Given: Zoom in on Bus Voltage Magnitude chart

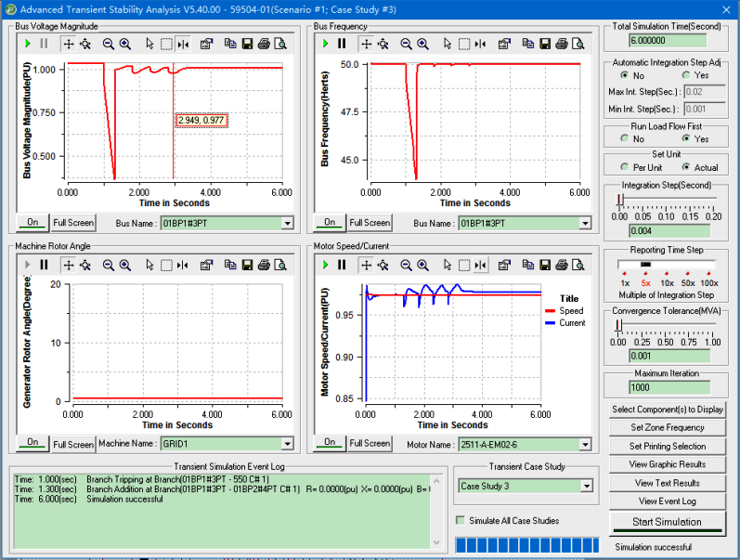Looking at the screenshot, I should tap(125, 44).
